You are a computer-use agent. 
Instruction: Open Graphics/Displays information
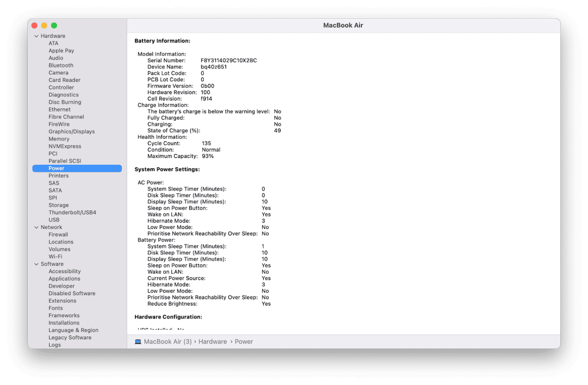tap(72, 131)
